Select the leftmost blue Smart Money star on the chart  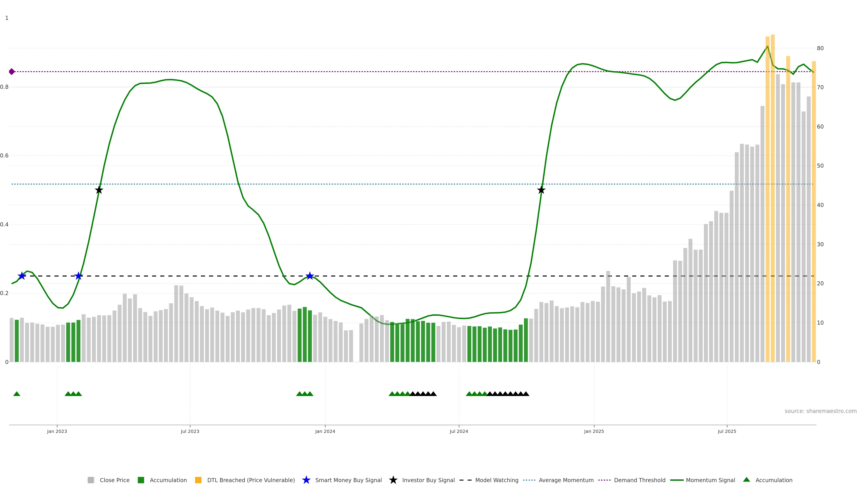coord(22,276)
